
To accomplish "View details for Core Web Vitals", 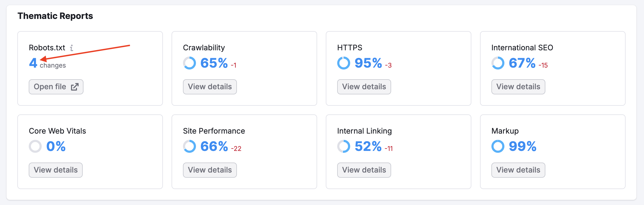I will pyautogui.click(x=56, y=170).
